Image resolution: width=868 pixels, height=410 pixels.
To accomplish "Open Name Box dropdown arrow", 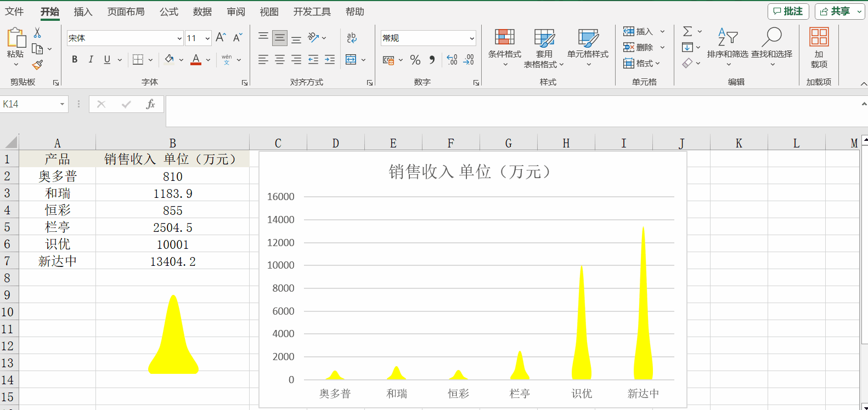I will pos(62,104).
